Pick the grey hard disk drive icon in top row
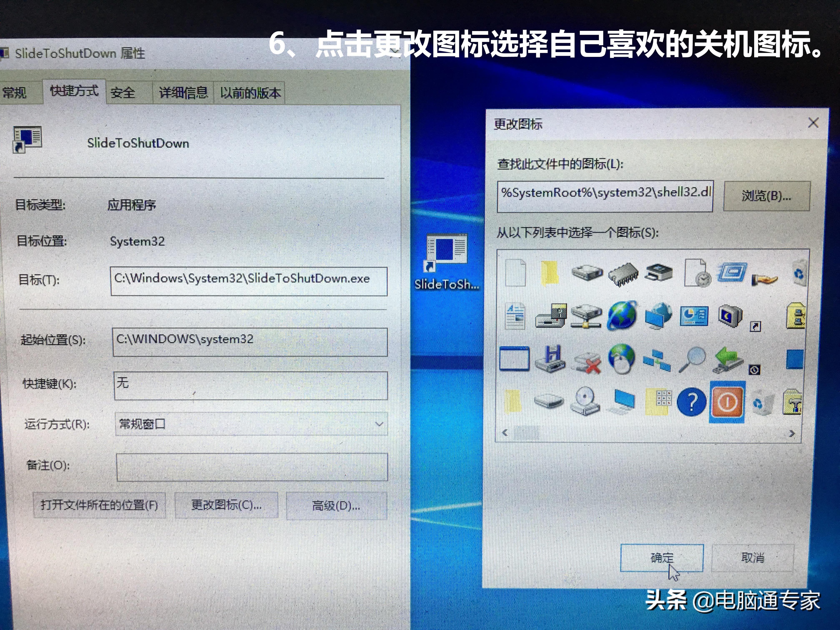Screen dimensions: 840x630 click(587, 272)
